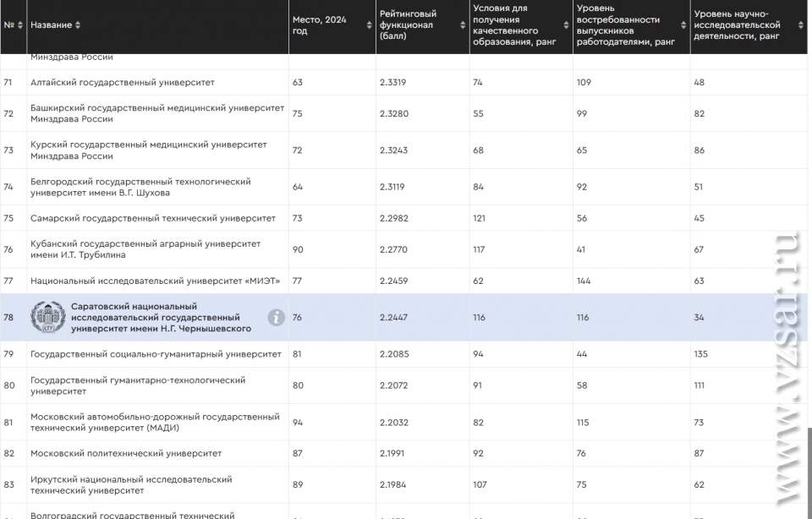Select Кубанский государственный аграрный университет name

pos(145,249)
